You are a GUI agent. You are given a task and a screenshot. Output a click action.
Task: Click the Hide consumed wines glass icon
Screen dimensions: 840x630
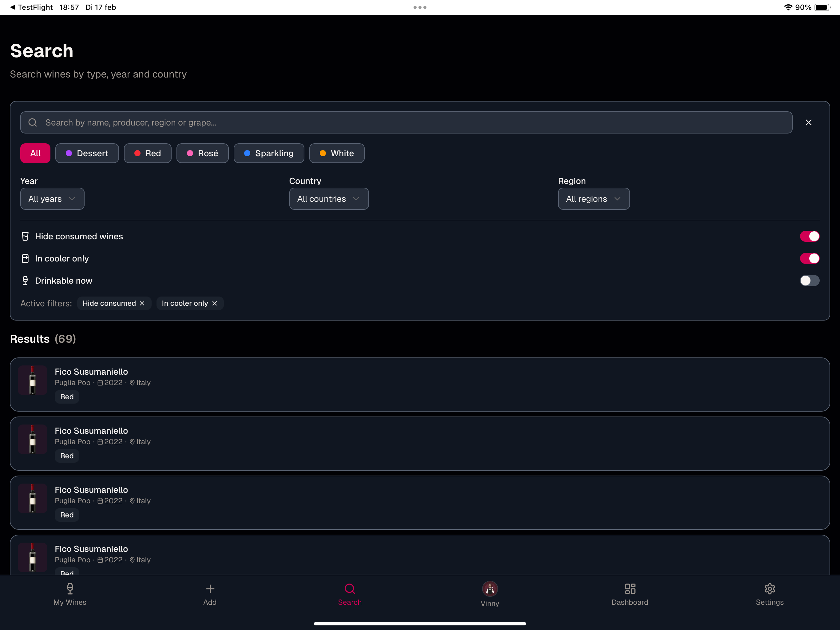(x=25, y=236)
